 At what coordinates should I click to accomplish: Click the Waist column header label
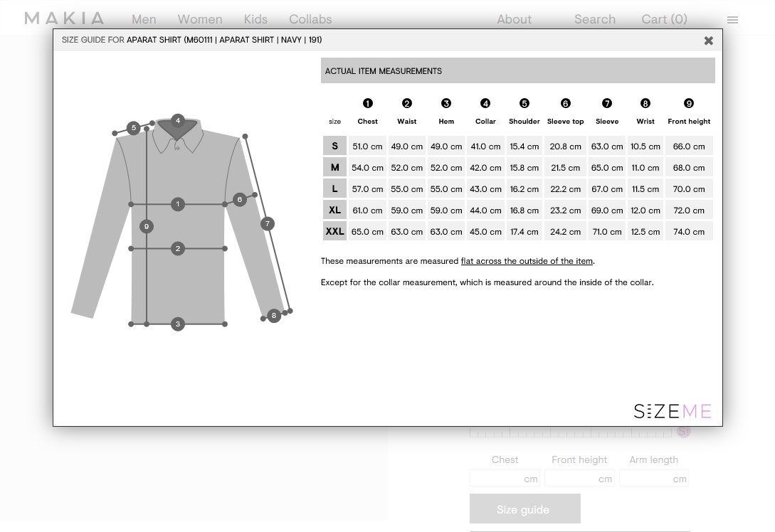407,122
